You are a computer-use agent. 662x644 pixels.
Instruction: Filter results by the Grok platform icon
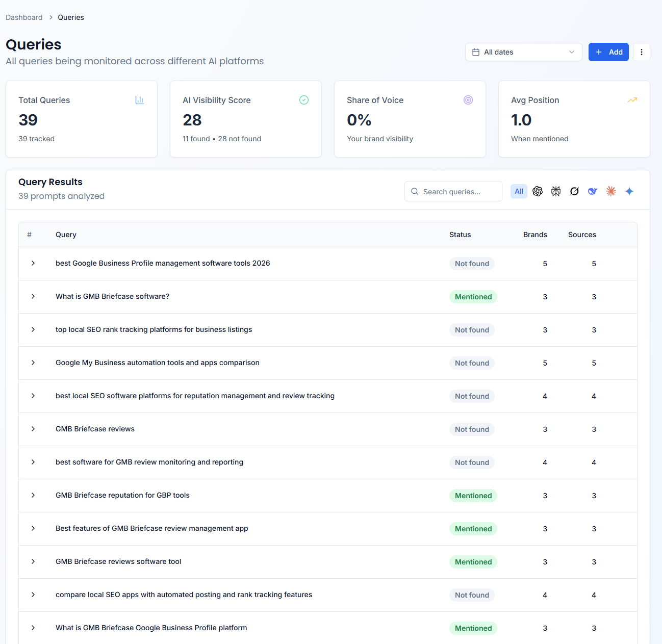574,191
